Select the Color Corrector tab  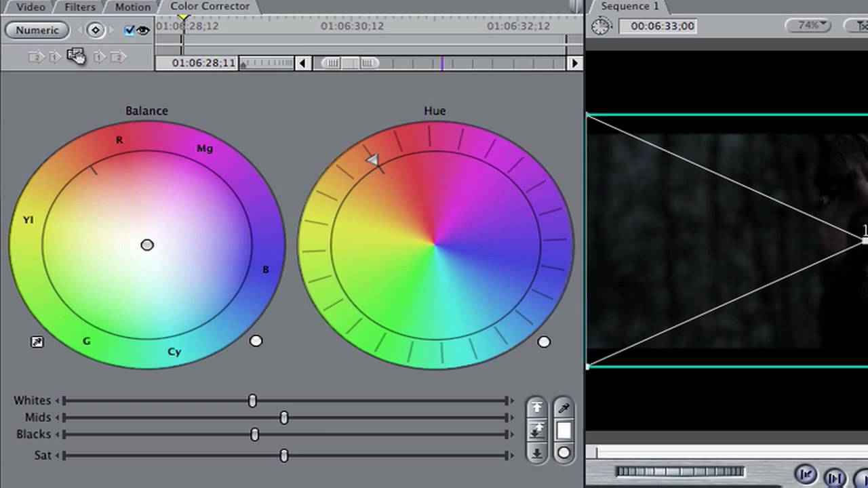(x=210, y=6)
